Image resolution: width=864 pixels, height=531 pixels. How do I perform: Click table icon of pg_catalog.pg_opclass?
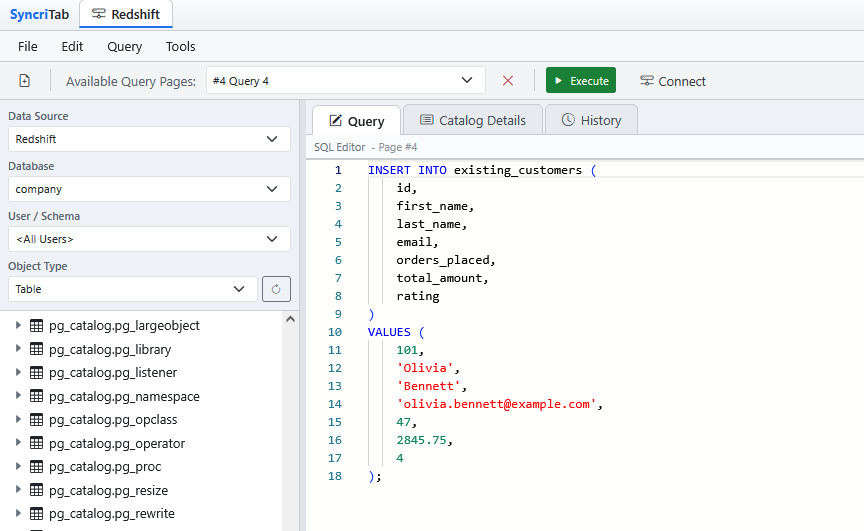coord(36,419)
